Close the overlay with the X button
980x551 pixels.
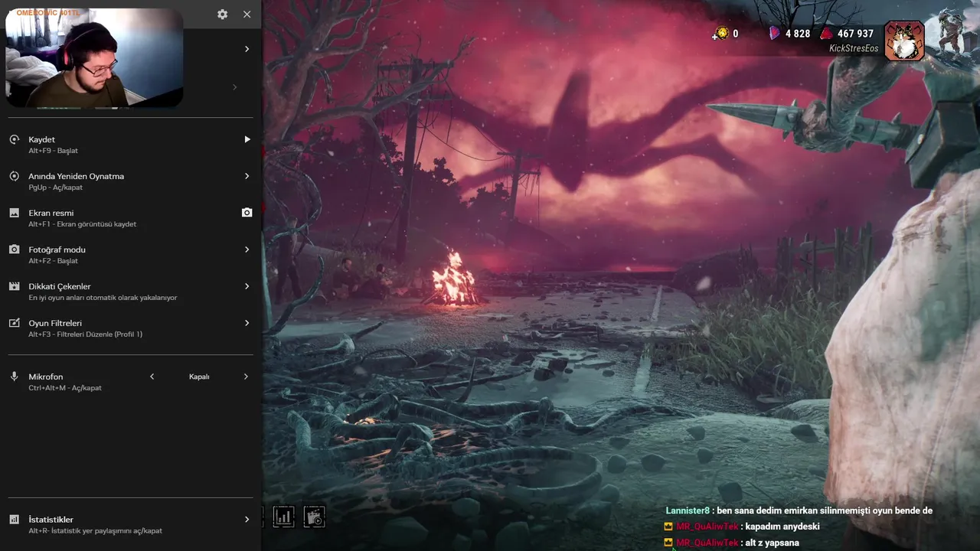247,15
